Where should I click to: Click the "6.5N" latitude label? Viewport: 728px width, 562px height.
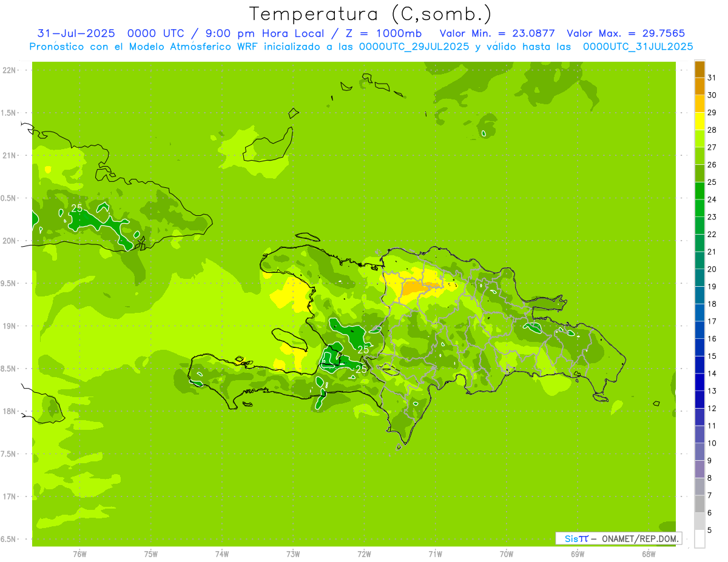(x=9, y=539)
